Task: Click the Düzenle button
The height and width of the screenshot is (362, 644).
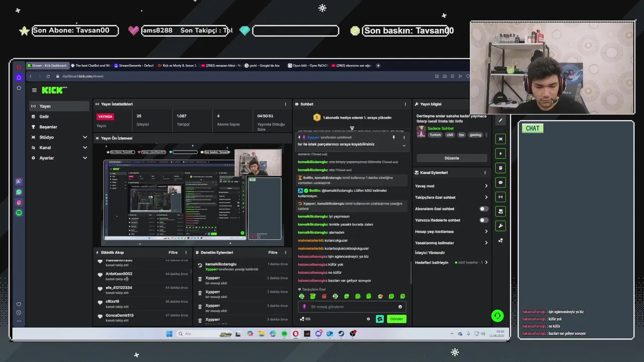Action: pos(451,158)
